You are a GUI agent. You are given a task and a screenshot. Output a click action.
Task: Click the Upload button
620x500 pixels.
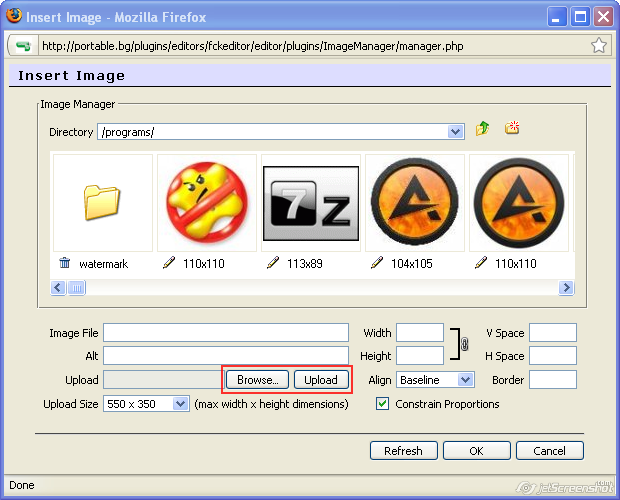click(321, 380)
